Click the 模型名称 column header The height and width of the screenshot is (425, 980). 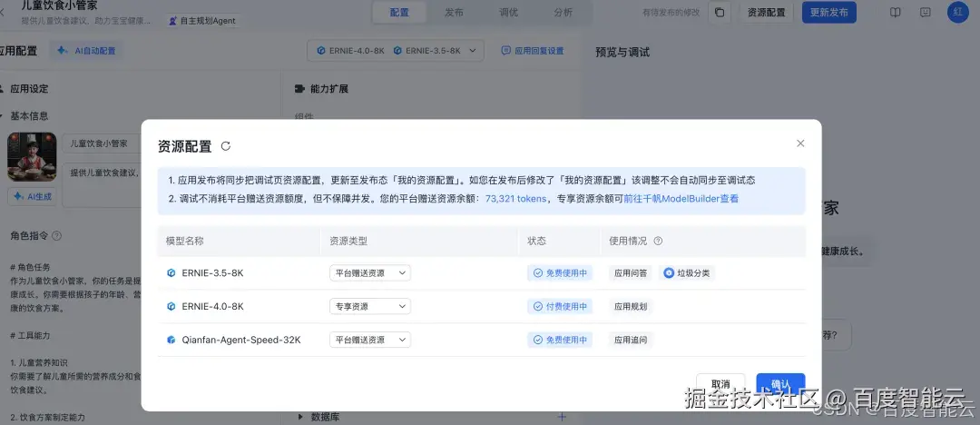[x=184, y=241]
